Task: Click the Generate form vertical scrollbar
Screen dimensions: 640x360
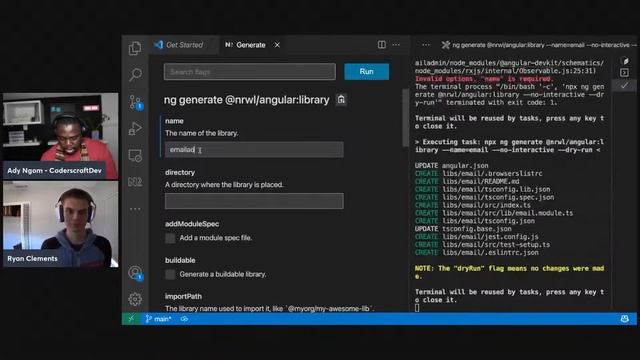Action: click(x=405, y=118)
